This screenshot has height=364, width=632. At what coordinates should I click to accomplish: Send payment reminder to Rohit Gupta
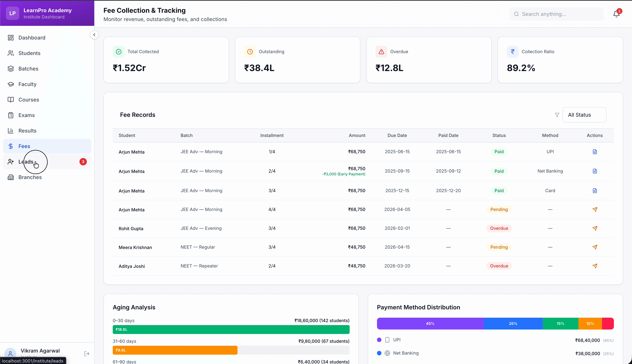click(595, 228)
